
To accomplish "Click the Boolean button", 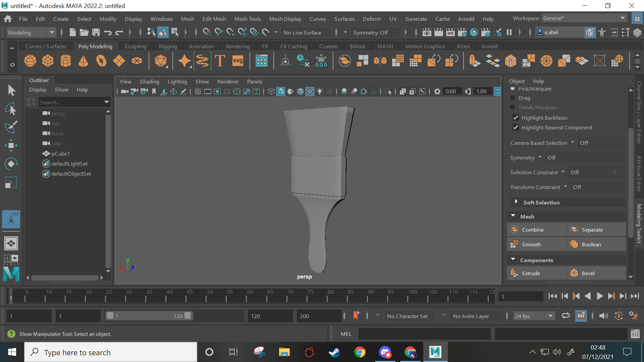I will pyautogui.click(x=596, y=244).
